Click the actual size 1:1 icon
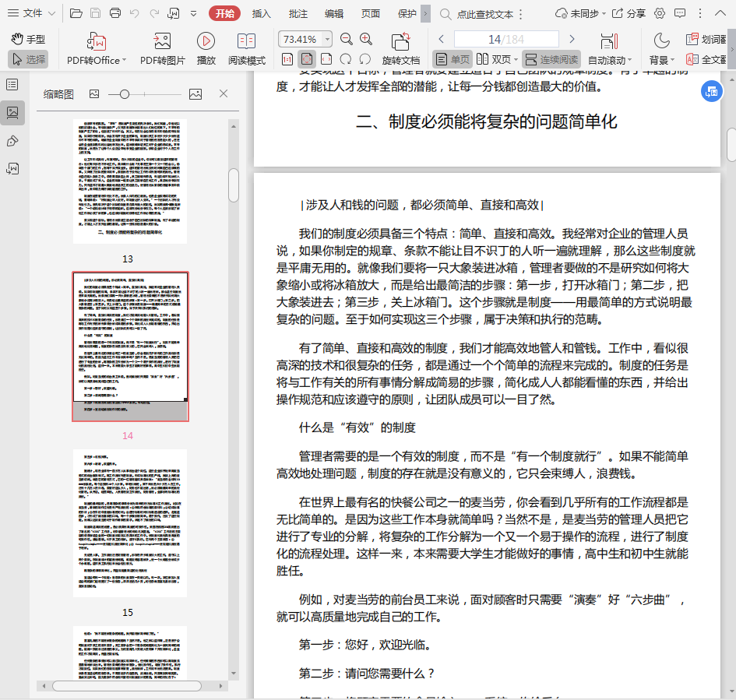The width and height of the screenshot is (736, 700). coord(287,59)
